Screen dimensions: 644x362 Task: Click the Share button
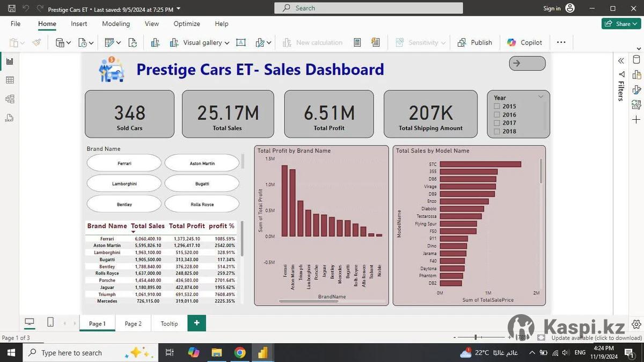pos(621,24)
